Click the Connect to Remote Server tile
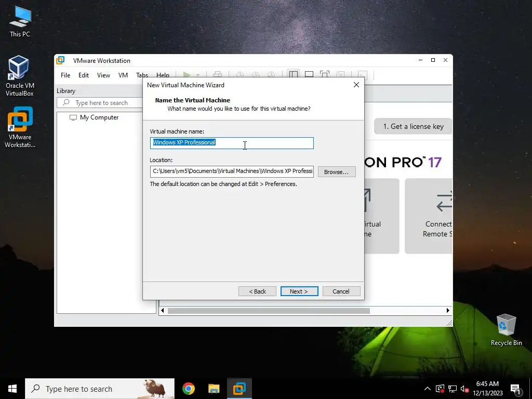Screen dimensions: 532x399 [x=429, y=216]
